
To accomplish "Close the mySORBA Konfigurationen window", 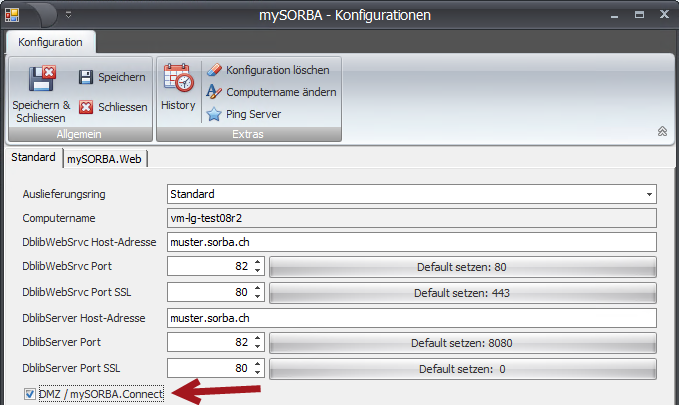I will pos(664,14).
